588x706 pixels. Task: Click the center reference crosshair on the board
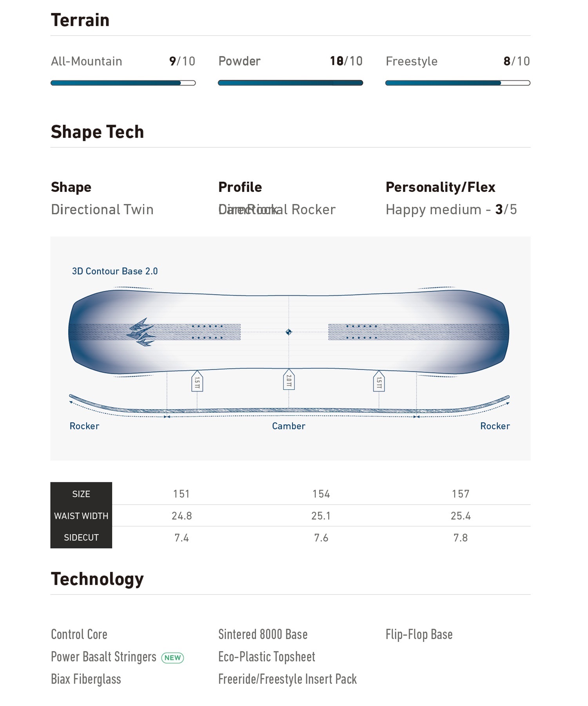pos(289,332)
